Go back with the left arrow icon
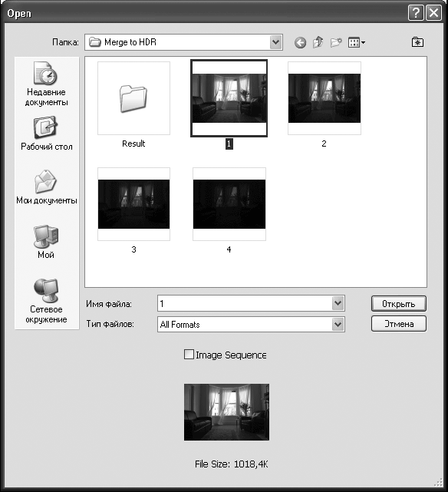Viewport: 448px width, 492px height. pos(300,42)
